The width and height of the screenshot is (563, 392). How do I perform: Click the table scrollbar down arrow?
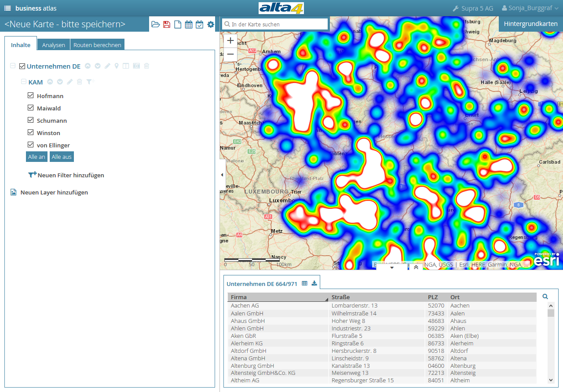pos(551,380)
